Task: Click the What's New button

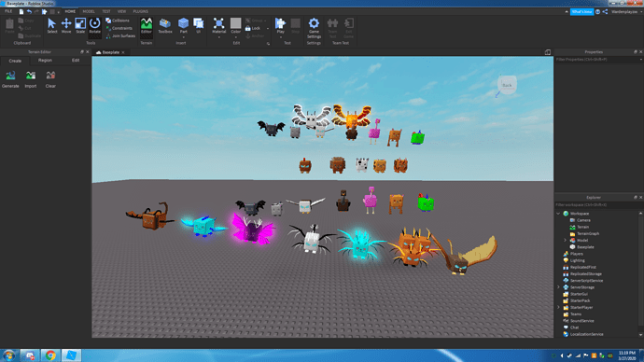Action: pyautogui.click(x=582, y=12)
